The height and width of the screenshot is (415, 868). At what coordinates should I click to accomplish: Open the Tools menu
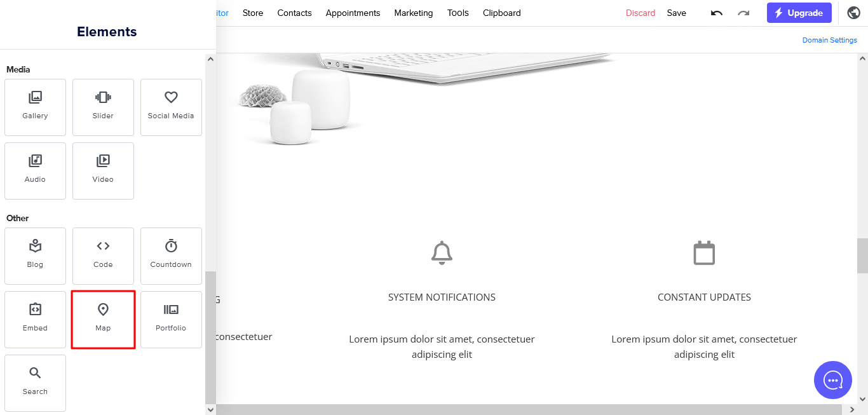[458, 13]
